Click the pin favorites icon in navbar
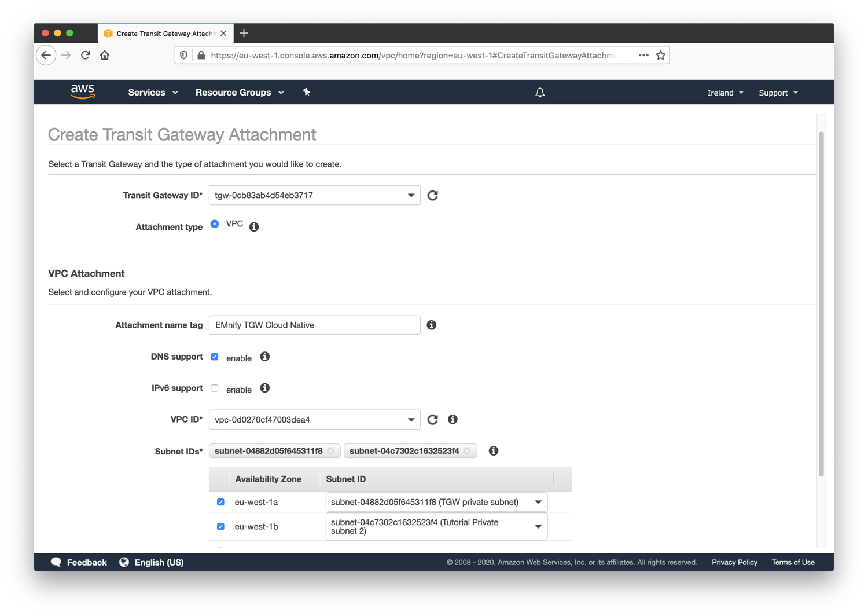868x616 pixels. pyautogui.click(x=307, y=92)
